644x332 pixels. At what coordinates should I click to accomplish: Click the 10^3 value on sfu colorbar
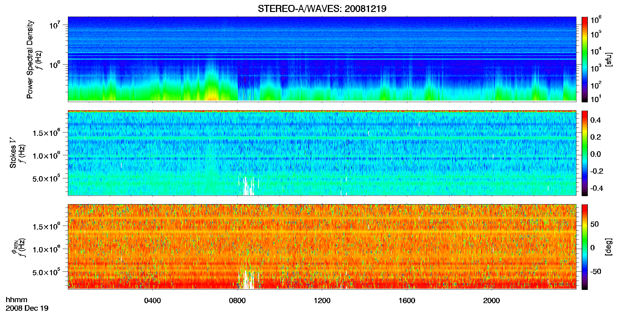596,68
